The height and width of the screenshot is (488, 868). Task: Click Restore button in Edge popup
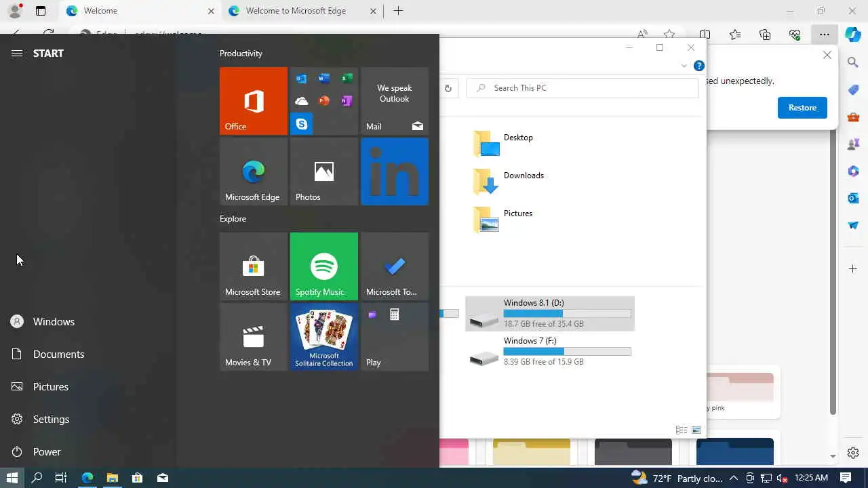(x=802, y=108)
